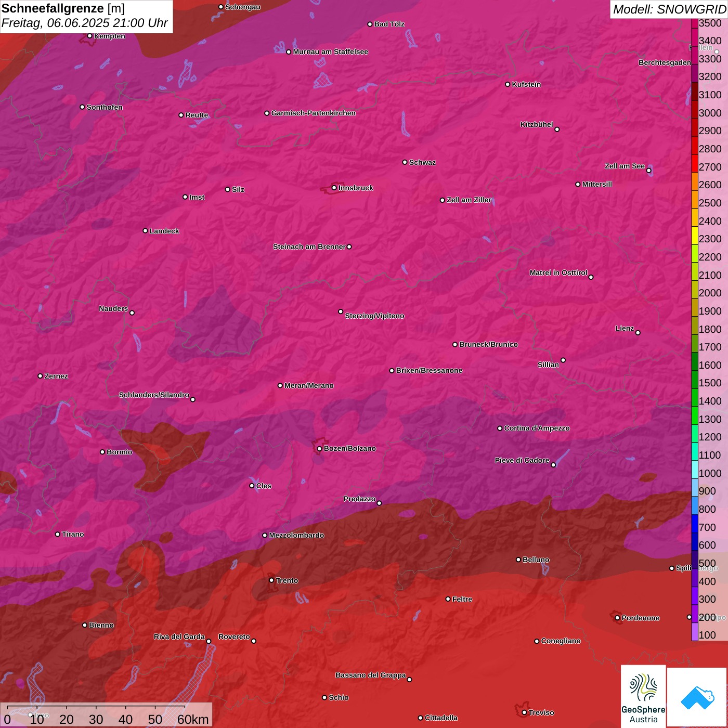
Task: Click the Landeck city label
Action: click(164, 231)
